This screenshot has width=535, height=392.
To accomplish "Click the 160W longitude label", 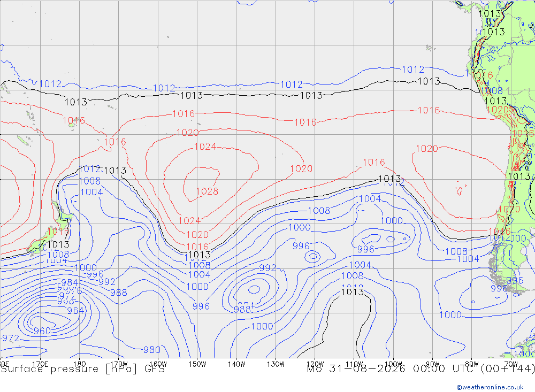I will [x=158, y=364].
